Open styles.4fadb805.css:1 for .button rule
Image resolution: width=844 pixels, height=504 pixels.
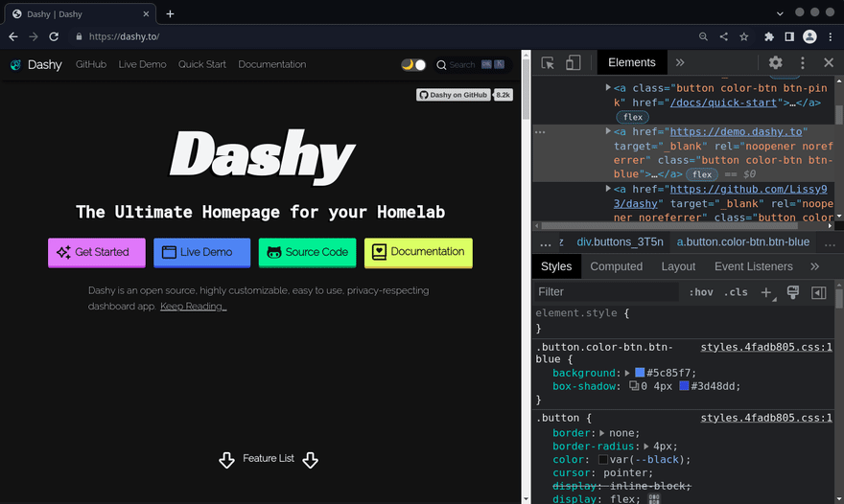click(x=766, y=418)
